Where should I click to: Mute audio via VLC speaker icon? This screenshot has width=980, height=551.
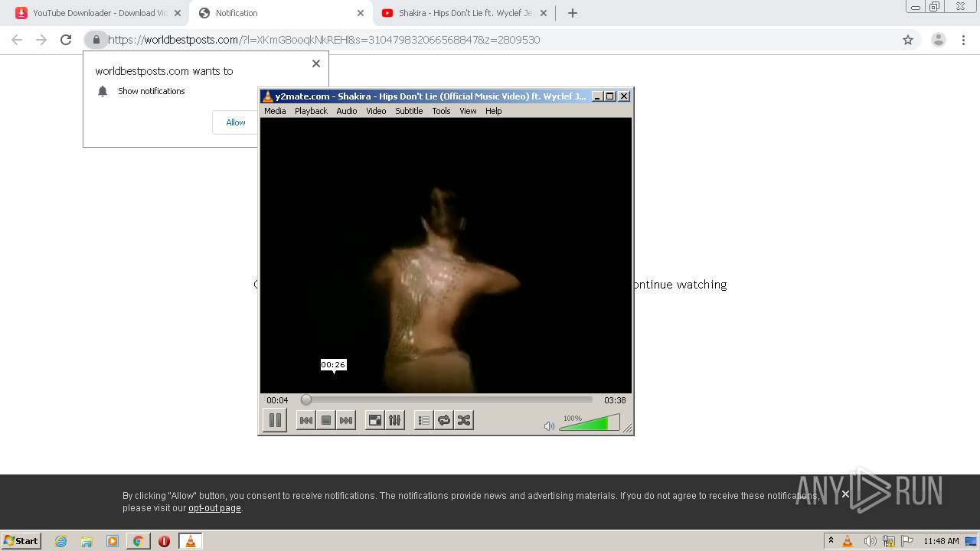click(x=549, y=426)
